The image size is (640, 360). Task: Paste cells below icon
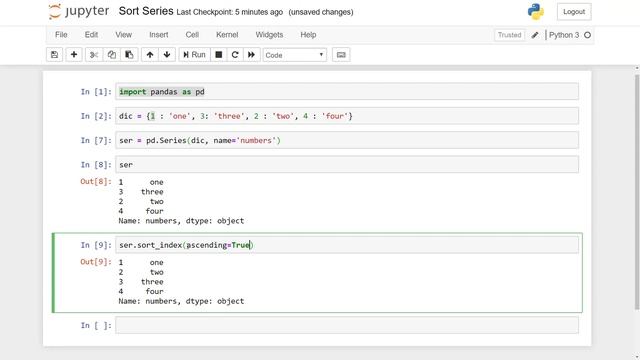[129, 55]
